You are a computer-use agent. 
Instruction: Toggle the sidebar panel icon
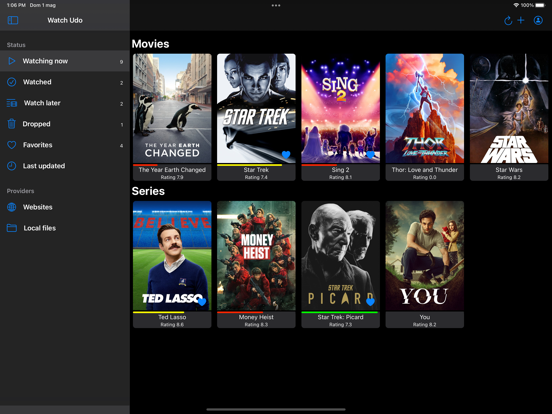(x=13, y=20)
